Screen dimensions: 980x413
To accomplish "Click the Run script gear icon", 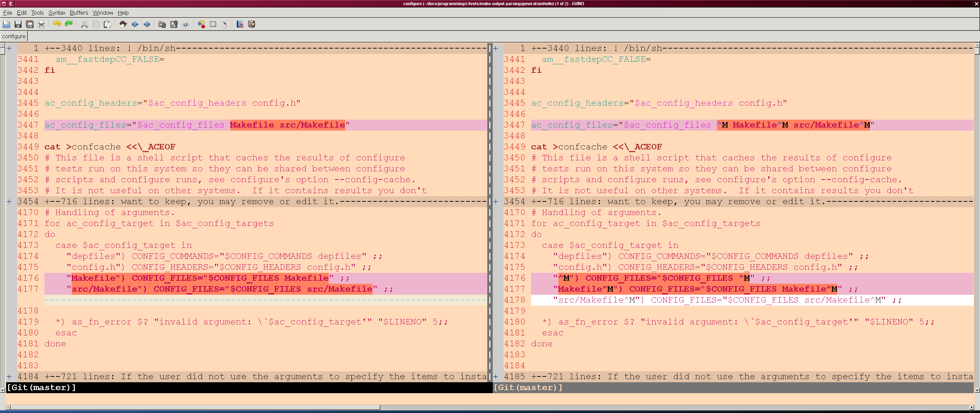I will (x=186, y=24).
